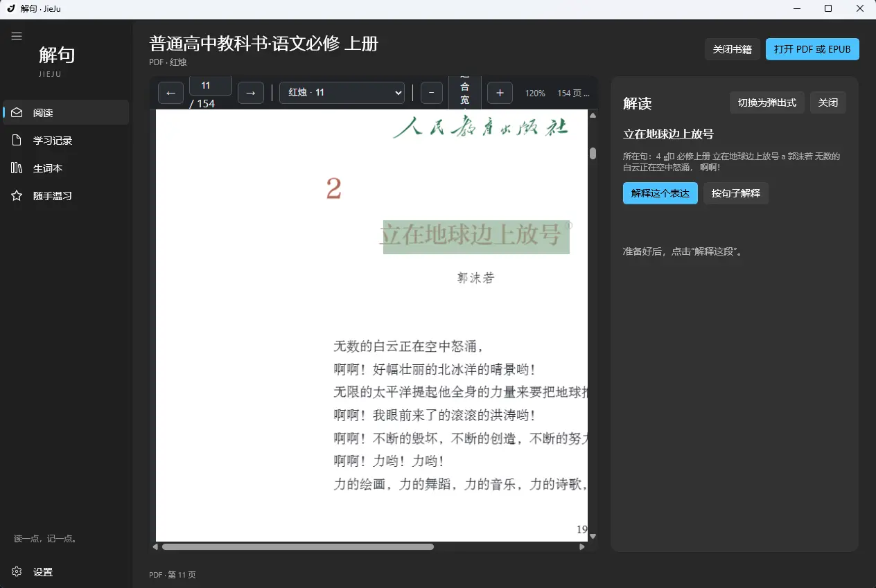Image resolution: width=876 pixels, height=588 pixels.
Task: Go to the 阅读 section
Action: 66,112
